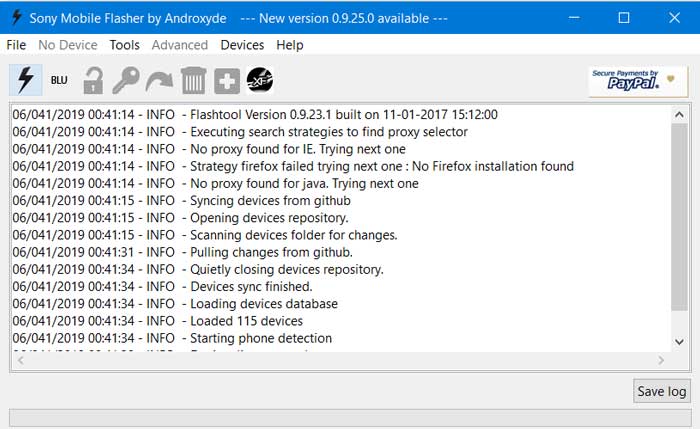The image size is (700, 429).
Task: Click the 'Flashtool Version 0.9.23.1' log line
Action: [255, 115]
